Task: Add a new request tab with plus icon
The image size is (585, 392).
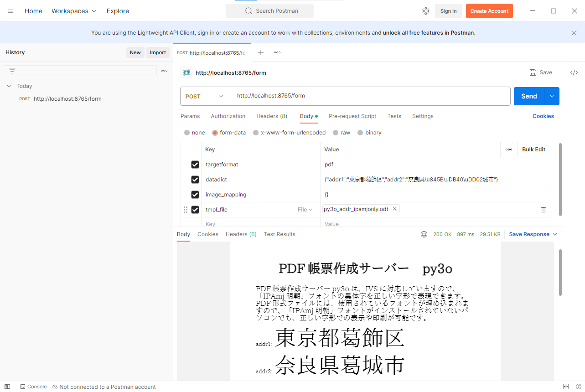Action: pos(261,52)
